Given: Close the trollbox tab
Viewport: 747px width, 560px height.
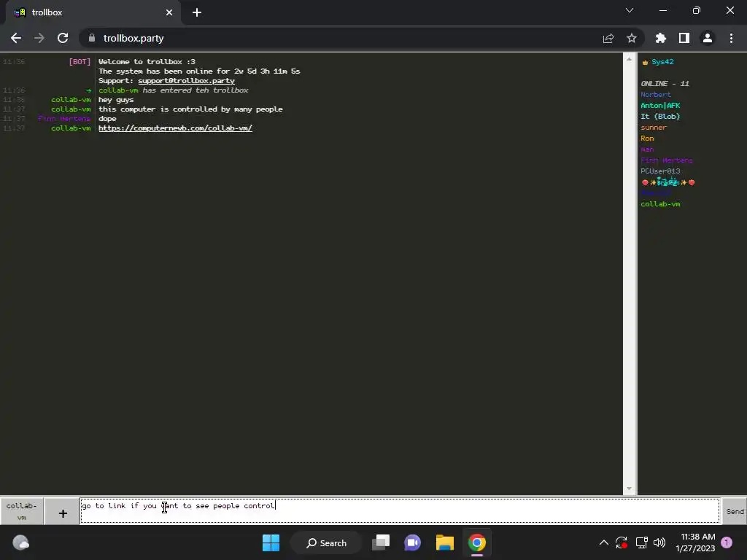Looking at the screenshot, I should pos(169,12).
